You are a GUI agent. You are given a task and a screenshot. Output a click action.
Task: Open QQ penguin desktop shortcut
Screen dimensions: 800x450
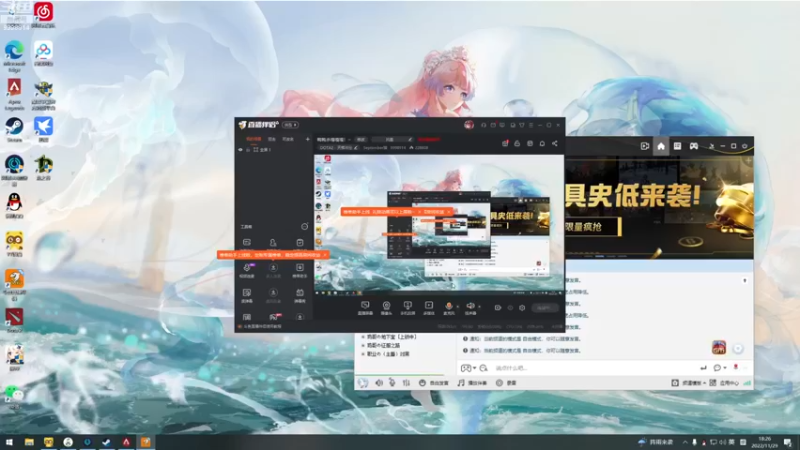pyautogui.click(x=14, y=206)
